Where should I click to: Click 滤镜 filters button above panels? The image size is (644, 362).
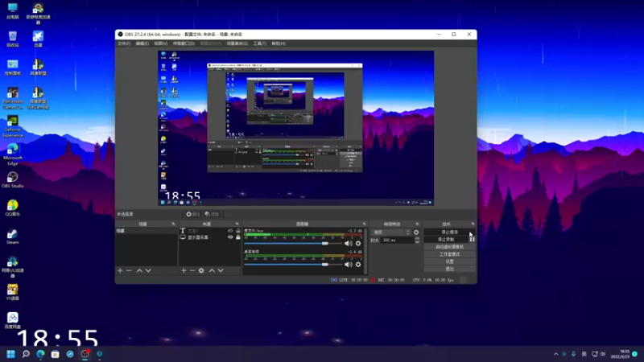click(x=212, y=214)
